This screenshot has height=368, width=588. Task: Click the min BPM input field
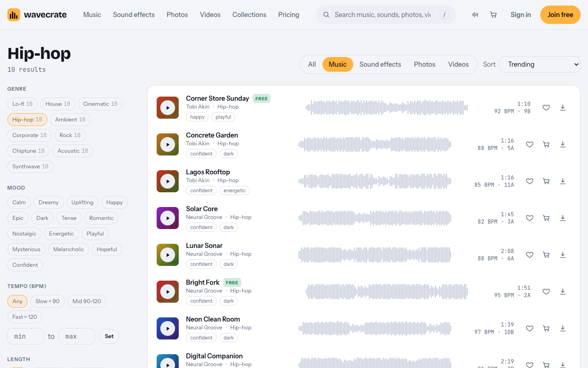(26, 336)
